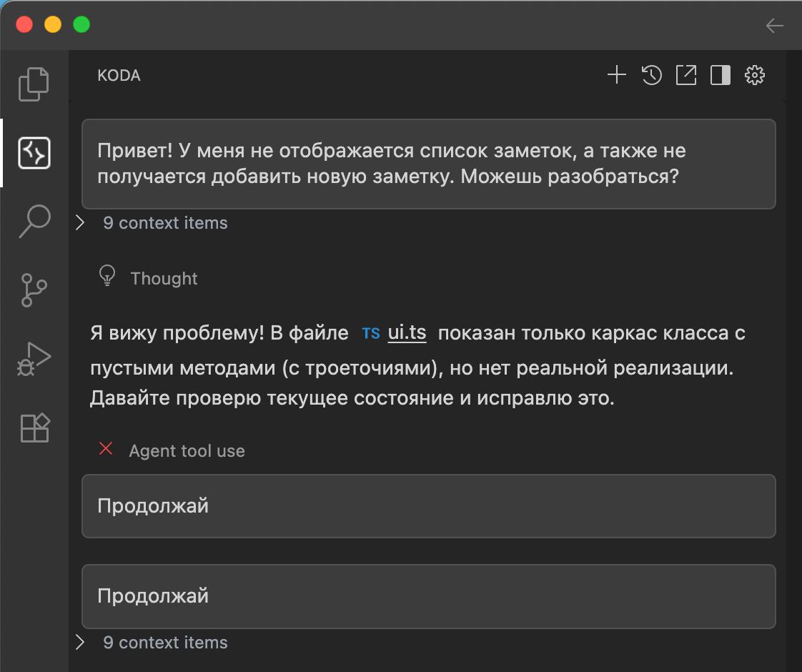Select the first Продолжай message bubble
The height and width of the screenshot is (672, 802).
[429, 505]
